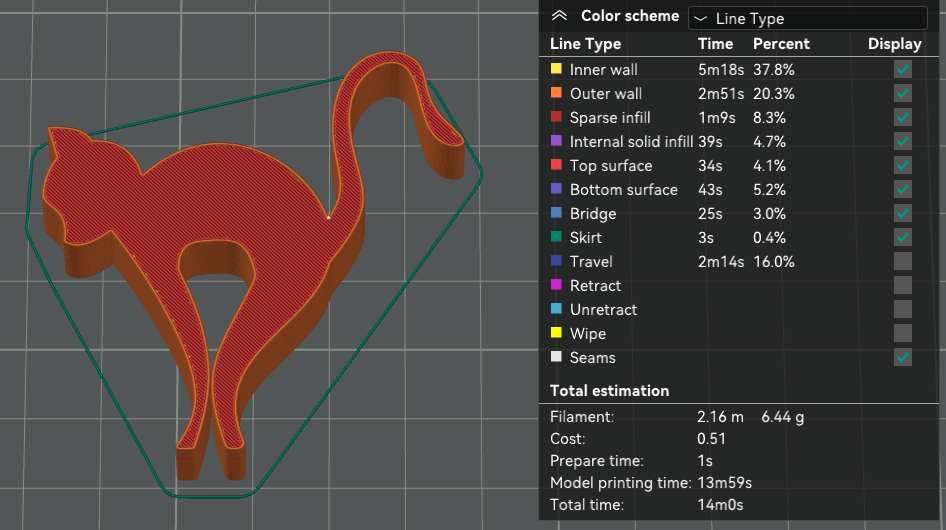The width and height of the screenshot is (946, 530).
Task: Select the Top surface row label
Action: [611, 166]
